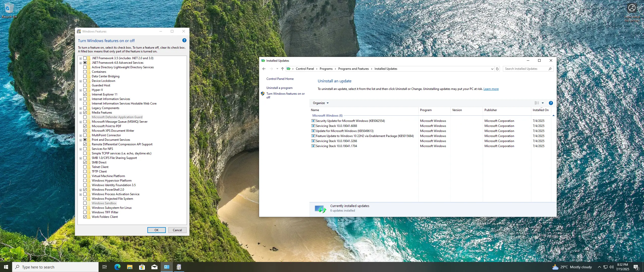Check the Hyper-V feature box
The width and height of the screenshot is (644, 272).
click(x=85, y=90)
